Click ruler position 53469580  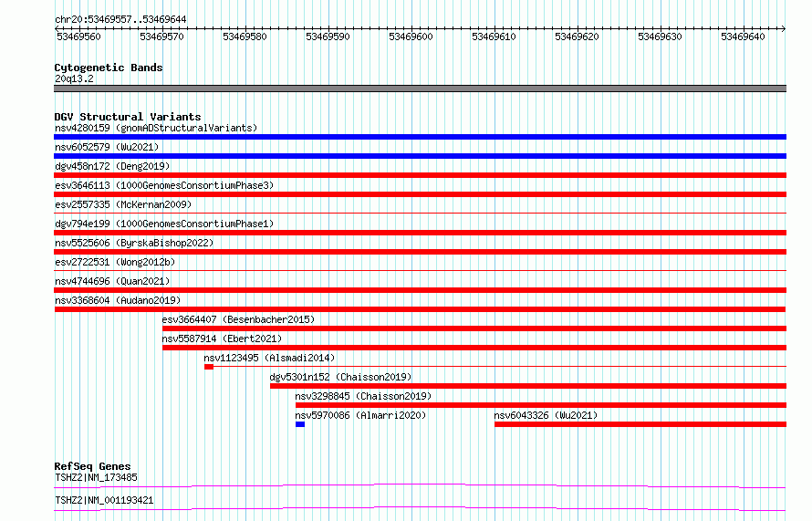(x=245, y=36)
